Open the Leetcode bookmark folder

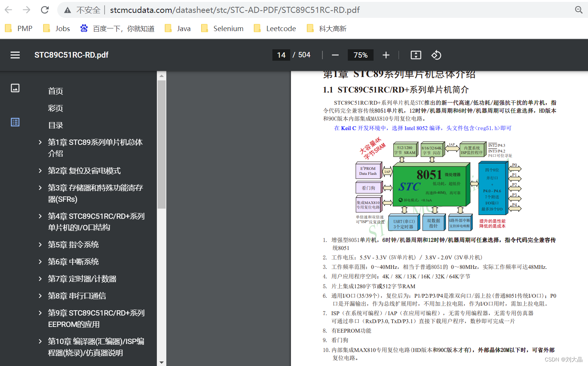click(x=275, y=28)
